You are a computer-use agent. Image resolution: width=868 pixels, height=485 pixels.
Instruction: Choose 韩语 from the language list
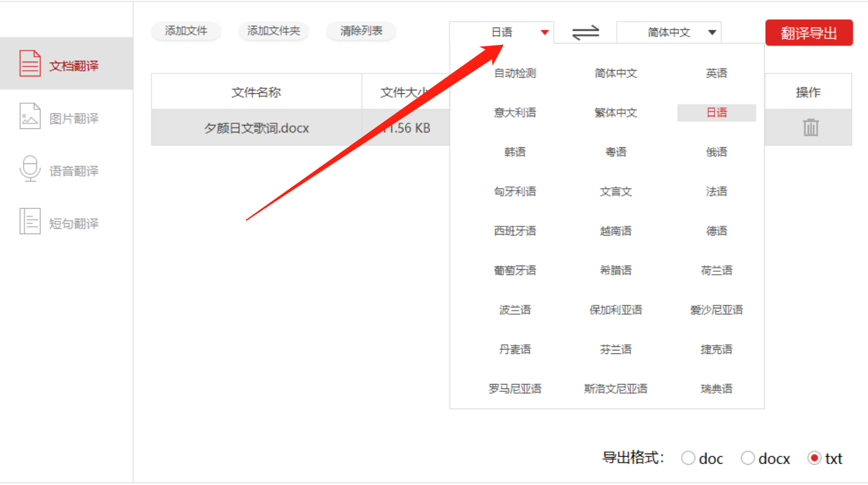tap(515, 151)
